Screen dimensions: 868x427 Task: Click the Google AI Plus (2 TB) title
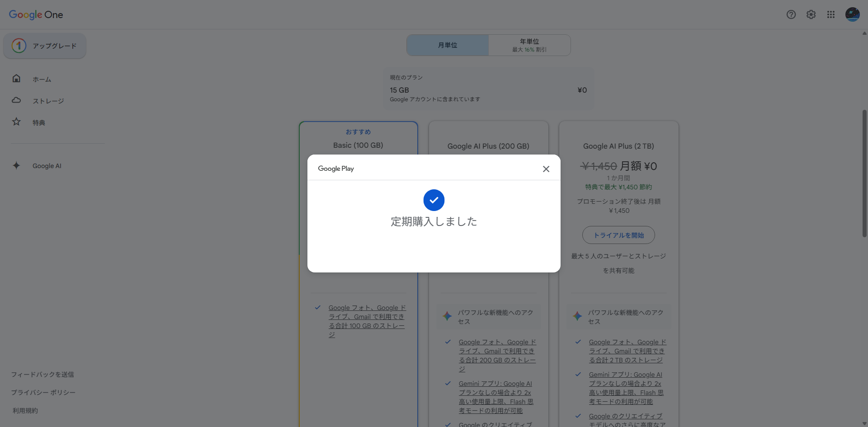click(618, 146)
